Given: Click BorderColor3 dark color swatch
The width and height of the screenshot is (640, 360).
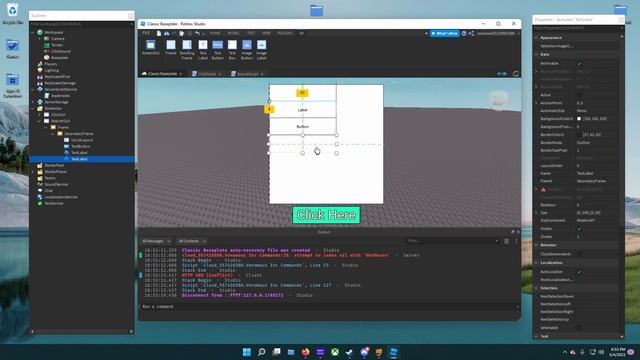Looking at the screenshot, I should (579, 135).
